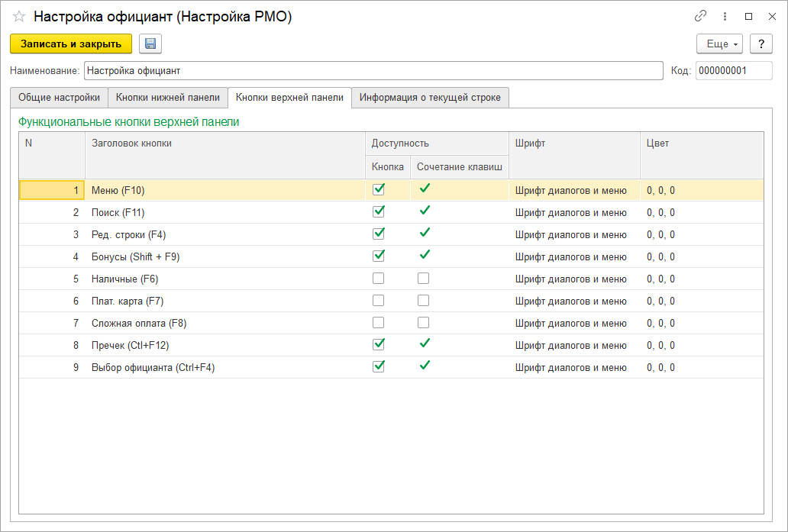Click the get link chain icon

coord(700,16)
